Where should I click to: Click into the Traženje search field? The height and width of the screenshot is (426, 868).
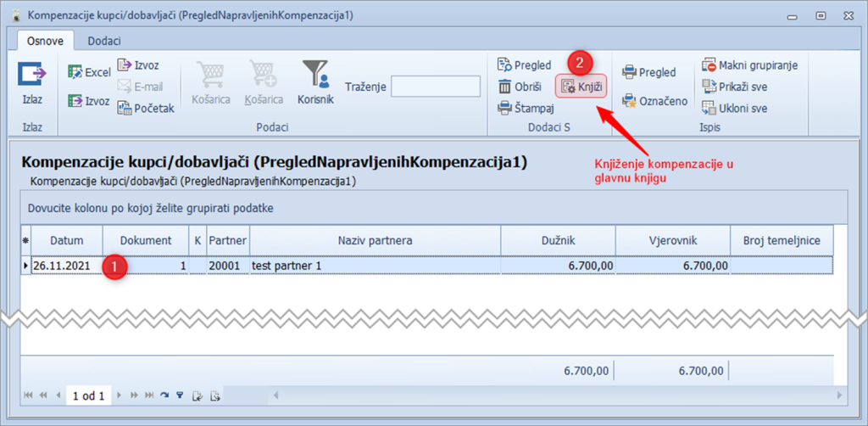434,87
